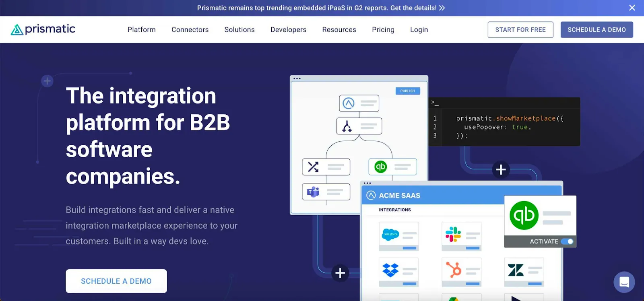Open the Platform menu
The height and width of the screenshot is (301, 644).
[142, 30]
